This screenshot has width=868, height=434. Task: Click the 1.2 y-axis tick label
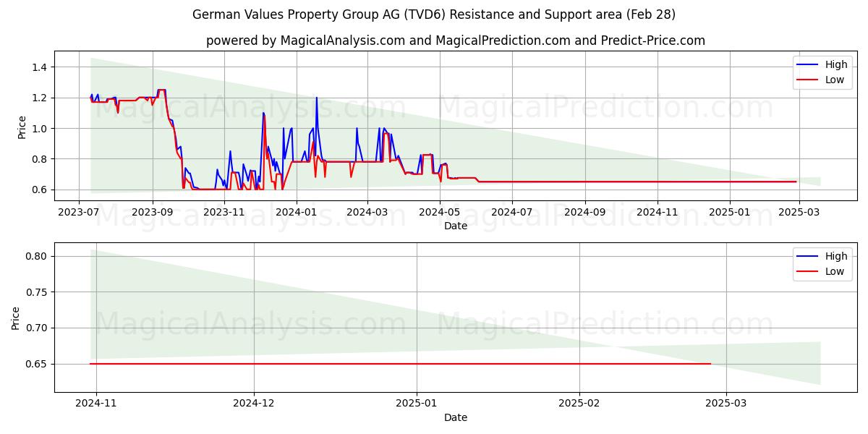(x=41, y=98)
